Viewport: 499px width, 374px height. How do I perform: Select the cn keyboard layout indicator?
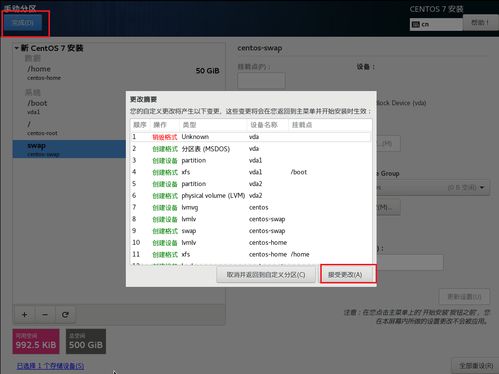pos(436,24)
